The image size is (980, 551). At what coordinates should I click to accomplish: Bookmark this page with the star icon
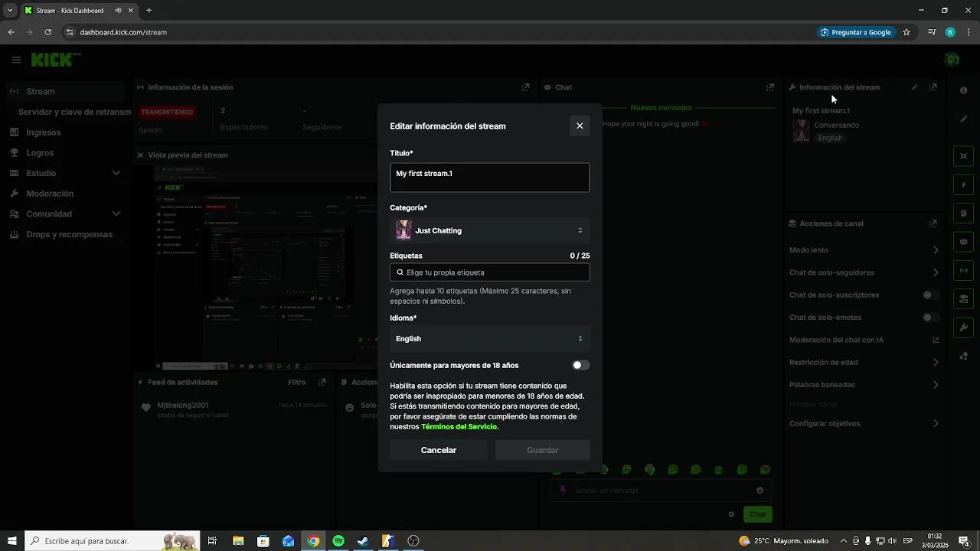point(906,32)
